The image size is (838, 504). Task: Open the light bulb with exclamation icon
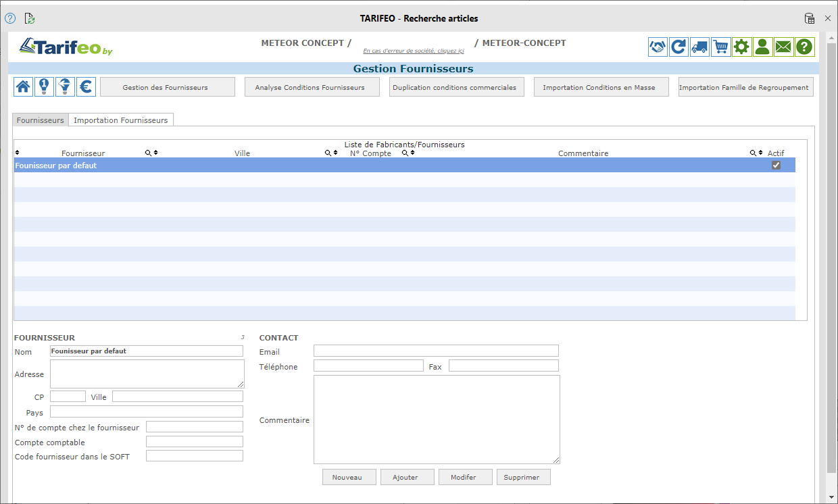[x=44, y=86]
